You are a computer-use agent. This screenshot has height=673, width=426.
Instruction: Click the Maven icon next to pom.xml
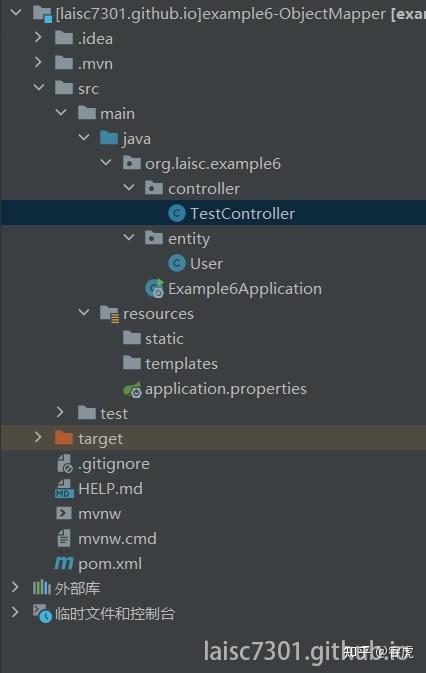(x=64, y=563)
